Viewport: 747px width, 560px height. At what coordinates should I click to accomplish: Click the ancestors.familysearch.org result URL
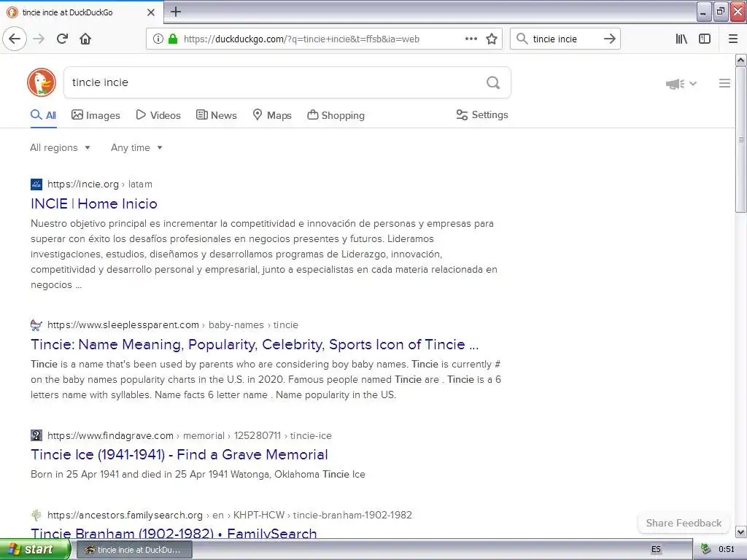(230, 515)
